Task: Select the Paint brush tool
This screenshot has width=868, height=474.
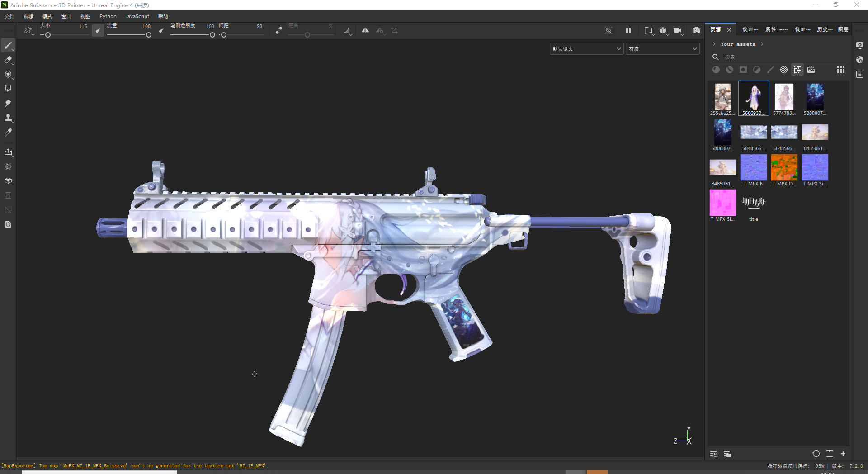Action: coord(8,45)
